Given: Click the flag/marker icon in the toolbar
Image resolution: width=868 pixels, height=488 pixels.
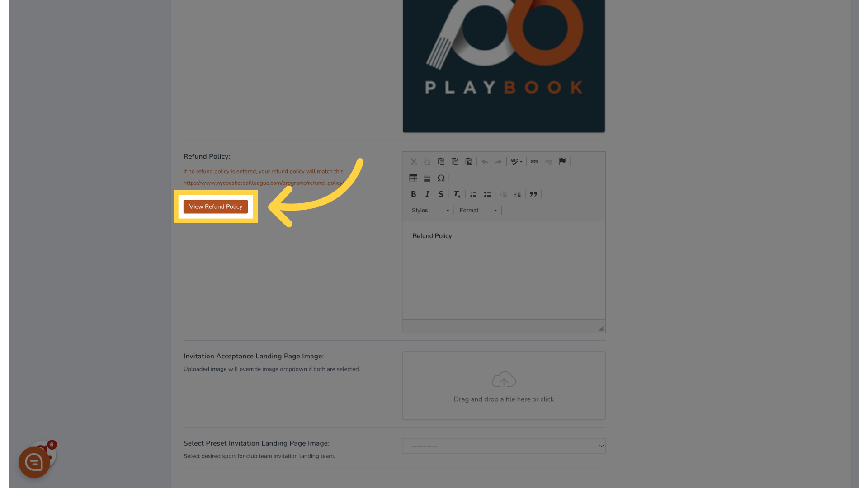Looking at the screenshot, I should pos(562,161).
